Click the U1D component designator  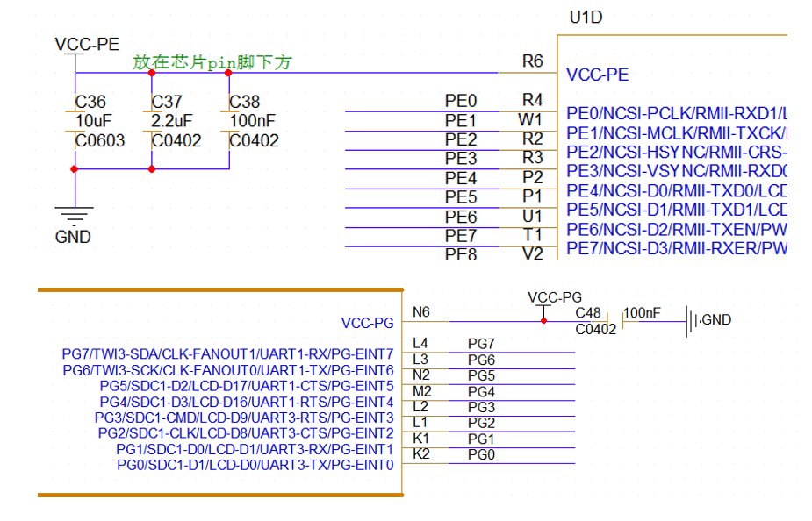[x=586, y=18]
